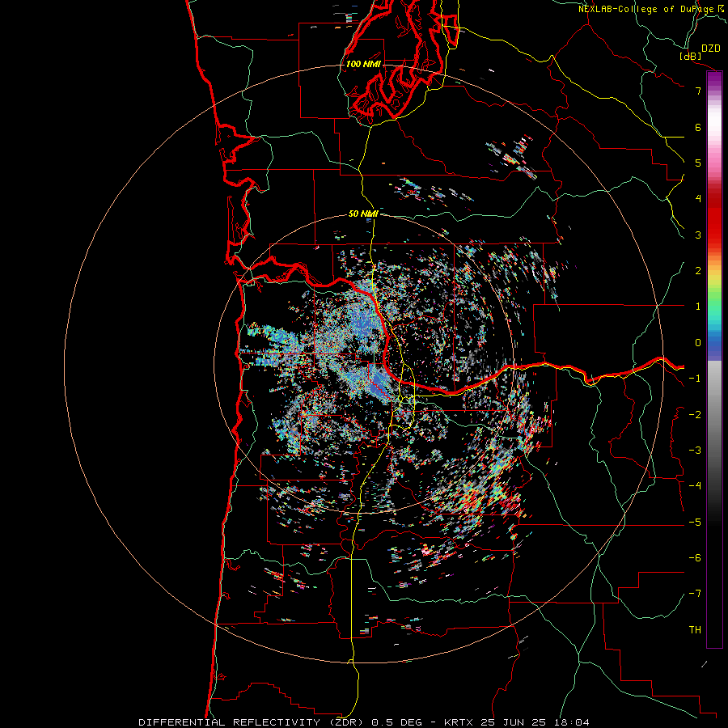The height and width of the screenshot is (728, 728).
Task: Click the KRTX station identifier in the caption
Action: [459, 722]
